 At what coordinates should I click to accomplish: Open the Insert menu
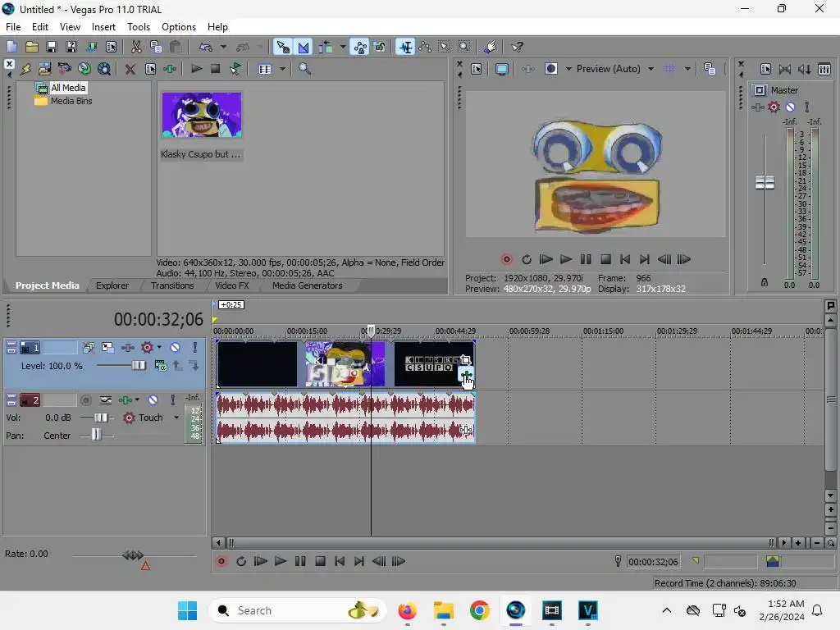click(103, 27)
